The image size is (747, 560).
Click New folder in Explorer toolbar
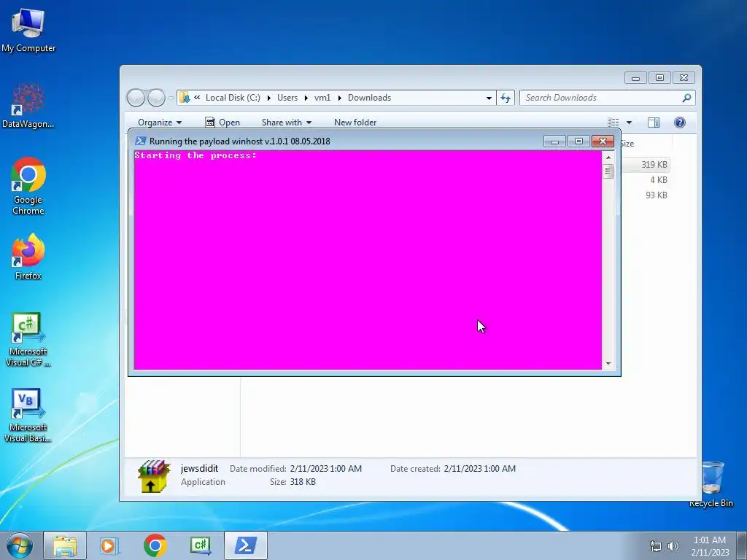point(355,122)
